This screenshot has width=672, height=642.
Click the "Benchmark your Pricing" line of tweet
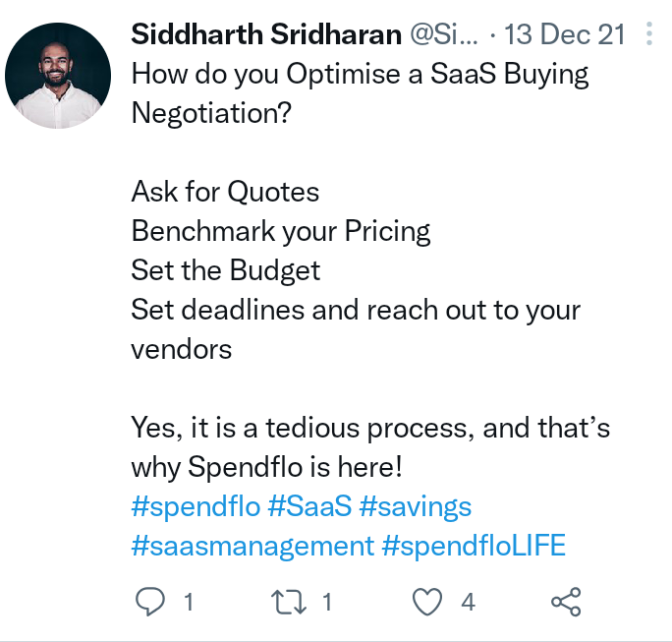(x=281, y=232)
